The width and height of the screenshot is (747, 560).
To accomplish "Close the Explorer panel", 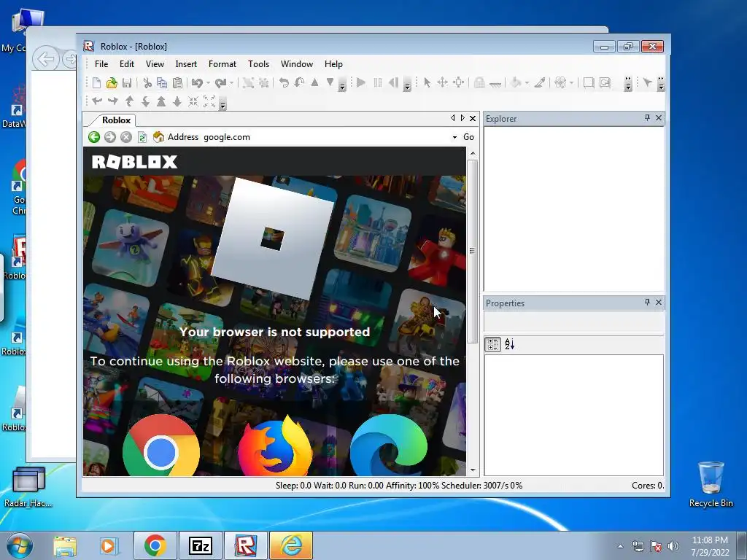I will (x=659, y=117).
